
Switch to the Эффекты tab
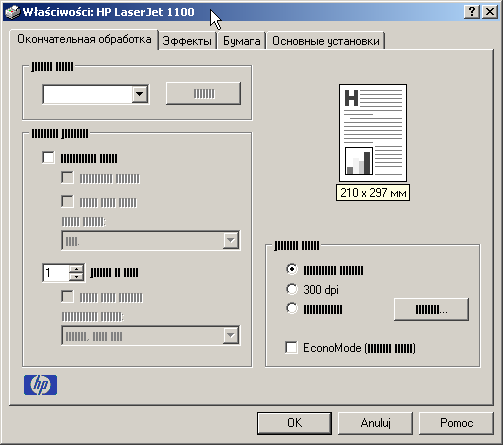187,41
